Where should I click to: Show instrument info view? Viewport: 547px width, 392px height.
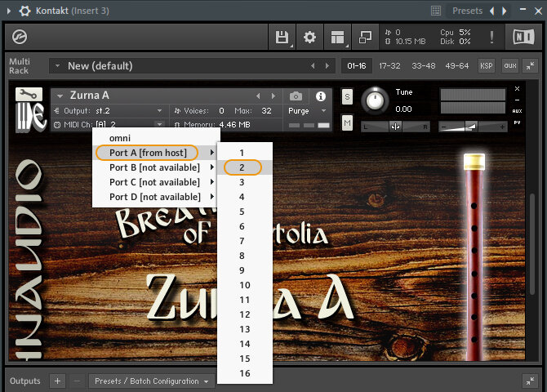[x=321, y=96]
